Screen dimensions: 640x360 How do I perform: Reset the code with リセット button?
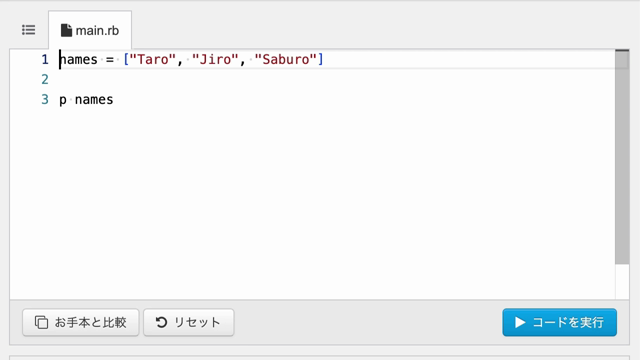tap(189, 322)
